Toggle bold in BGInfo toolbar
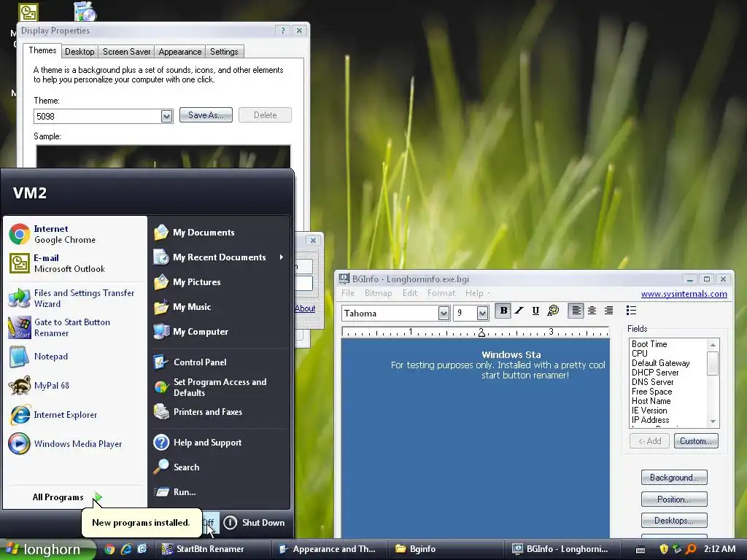747x560 pixels. pyautogui.click(x=503, y=311)
